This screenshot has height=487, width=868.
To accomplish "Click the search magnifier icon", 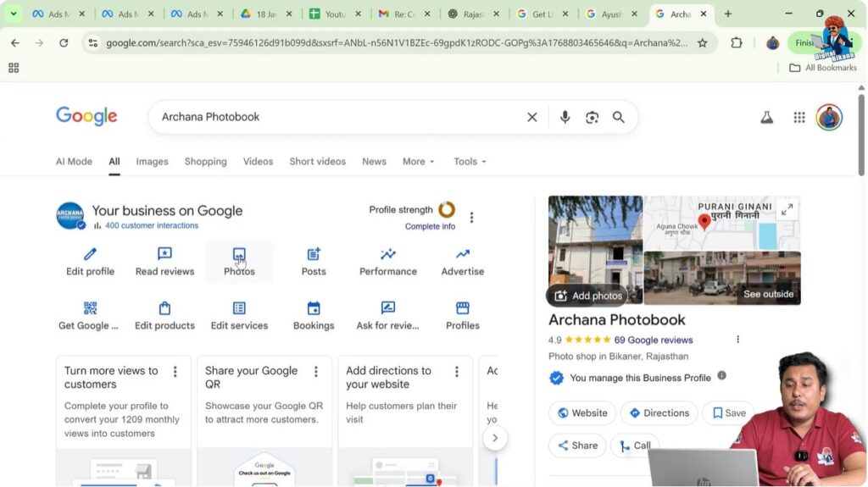I will (x=618, y=118).
